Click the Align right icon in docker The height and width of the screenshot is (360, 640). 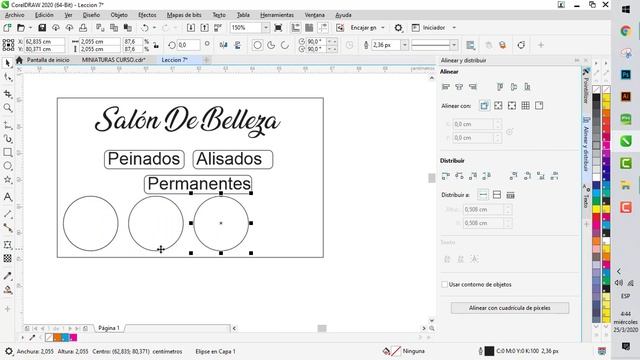click(x=473, y=87)
